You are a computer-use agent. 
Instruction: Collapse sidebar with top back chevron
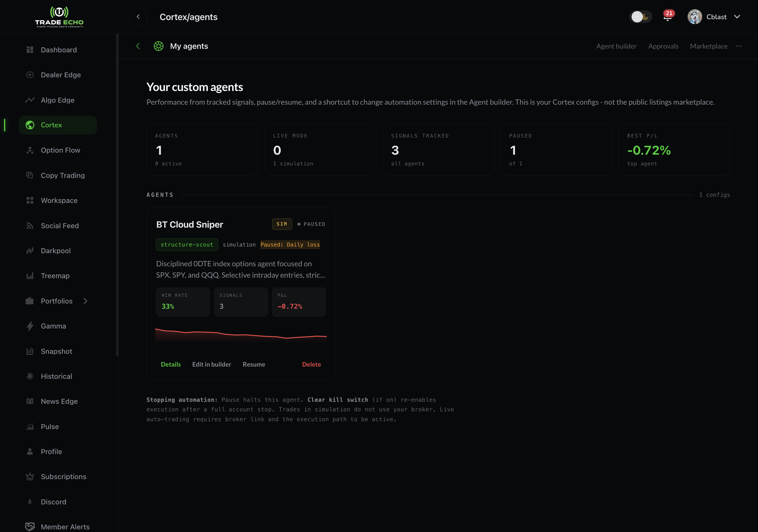(138, 17)
